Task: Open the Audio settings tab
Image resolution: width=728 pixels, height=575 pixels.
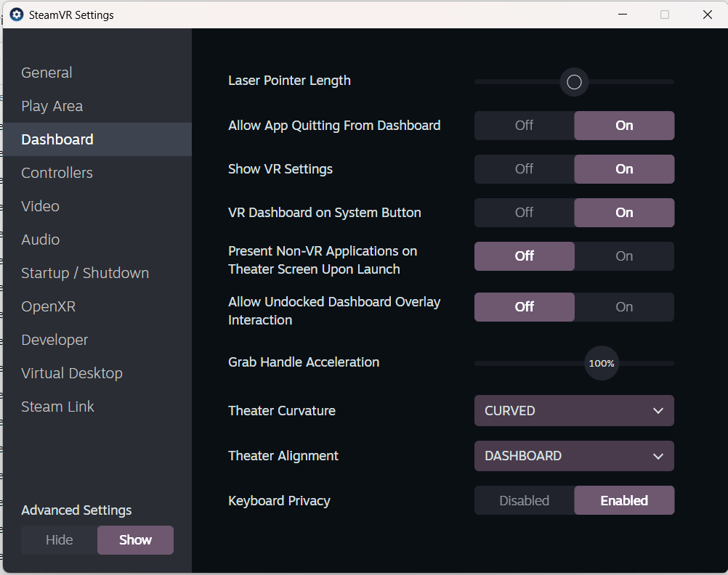Action: 97,240
